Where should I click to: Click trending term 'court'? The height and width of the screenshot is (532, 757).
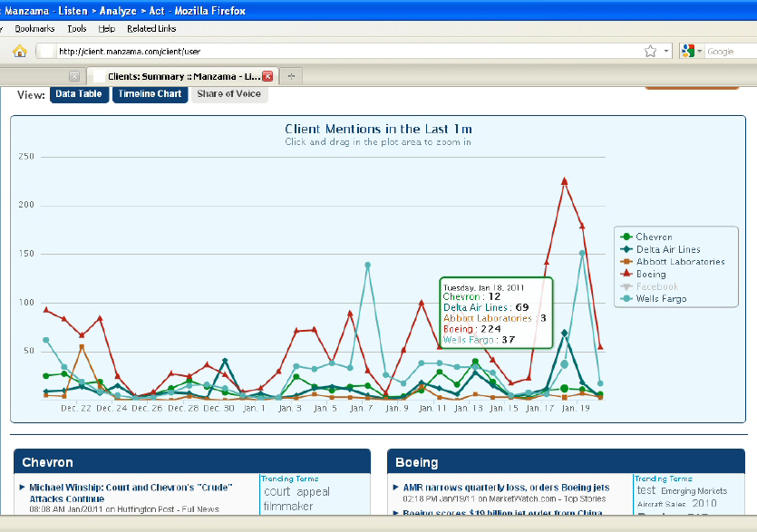[x=277, y=491]
